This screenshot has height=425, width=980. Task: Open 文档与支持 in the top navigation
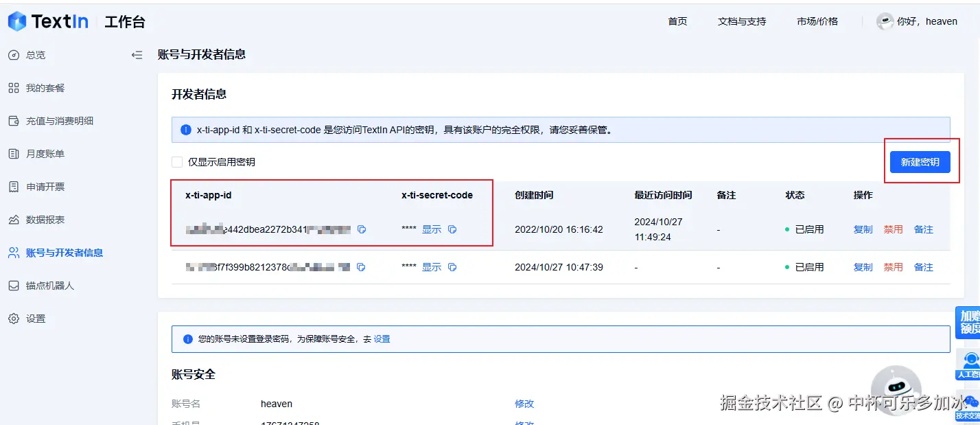(742, 21)
